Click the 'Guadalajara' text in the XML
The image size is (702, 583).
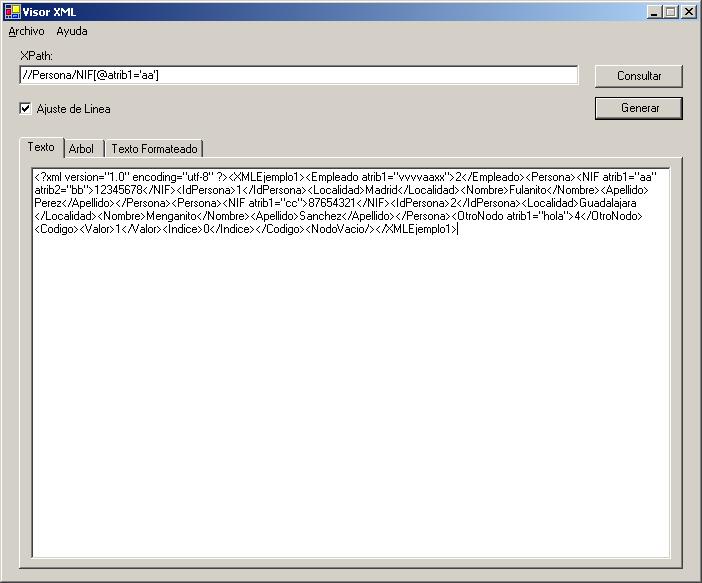coord(608,203)
